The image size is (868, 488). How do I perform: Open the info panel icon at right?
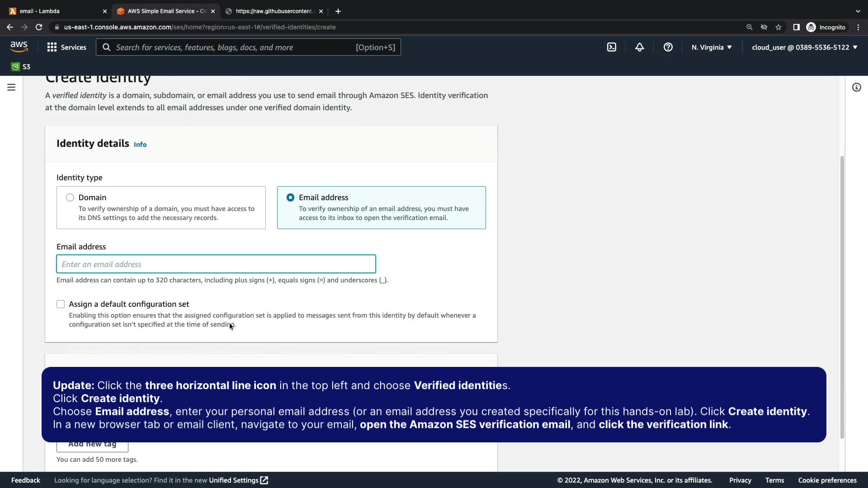(x=856, y=87)
